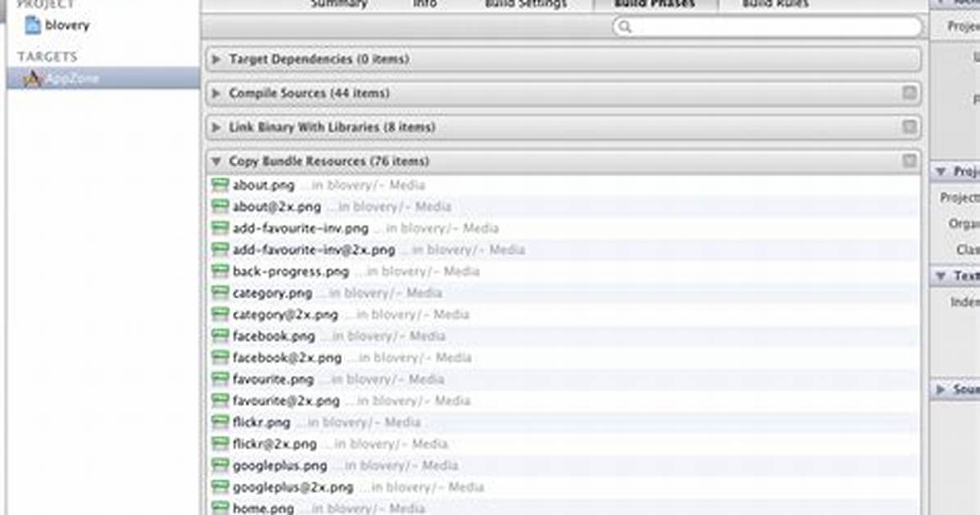
Task: Click the favourite@2x.png file icon
Action: point(220,400)
